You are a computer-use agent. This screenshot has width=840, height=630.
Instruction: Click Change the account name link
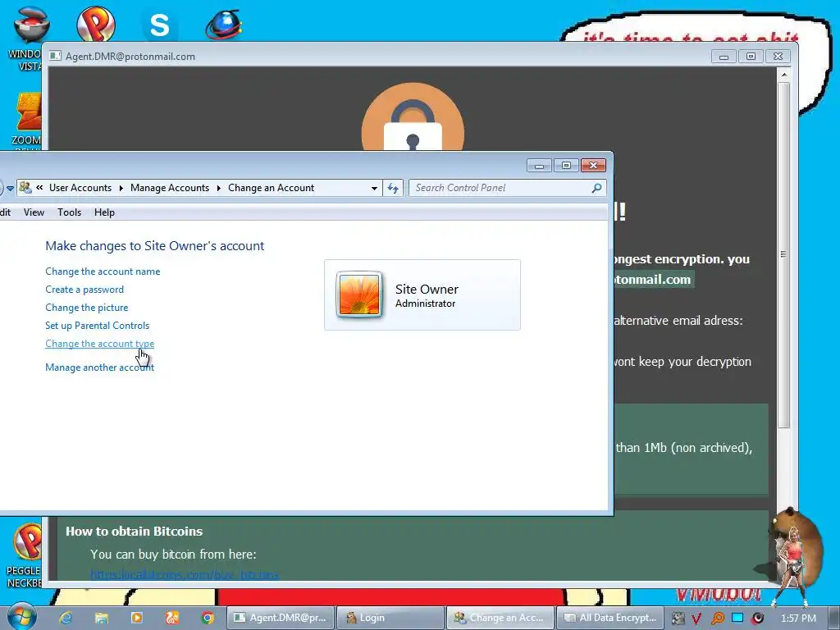coord(103,271)
